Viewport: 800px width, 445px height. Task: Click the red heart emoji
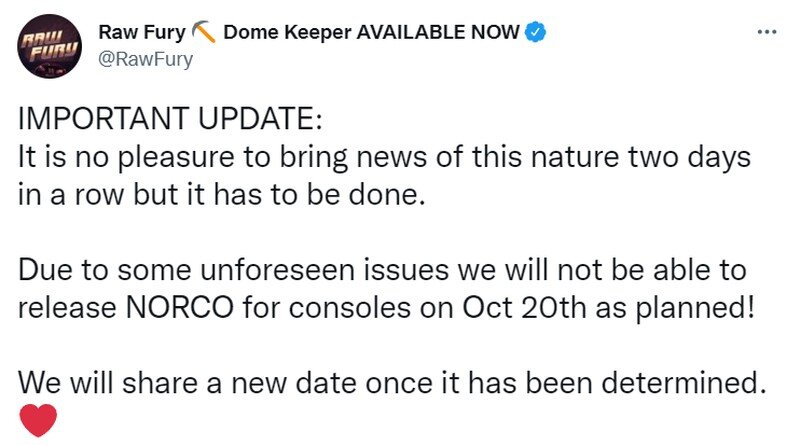click(x=39, y=420)
